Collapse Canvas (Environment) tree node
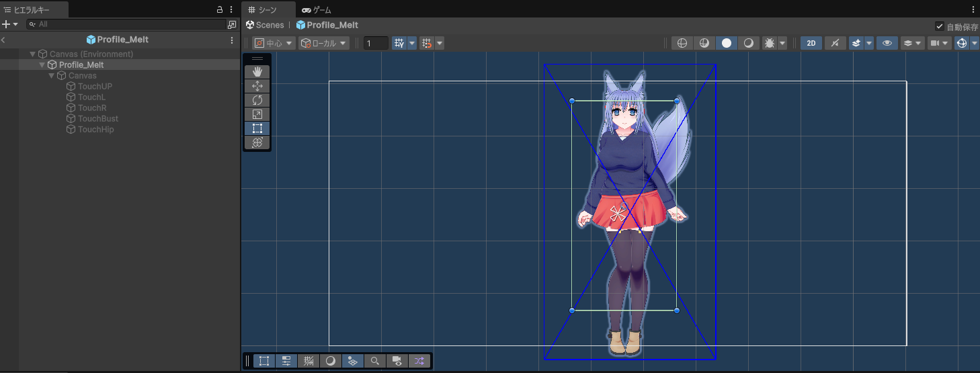This screenshot has width=980, height=373. (x=32, y=54)
